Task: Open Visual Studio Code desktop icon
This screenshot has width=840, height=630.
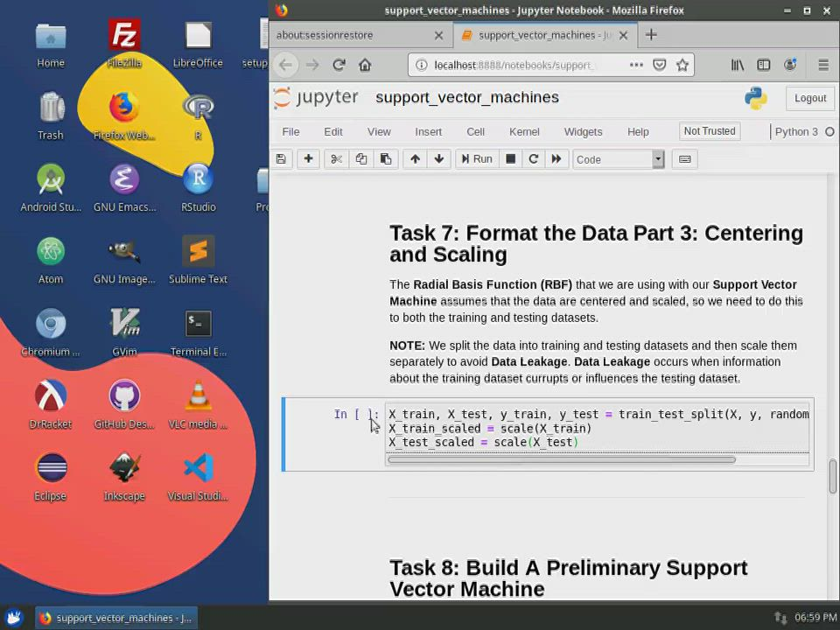Action: click(x=199, y=477)
